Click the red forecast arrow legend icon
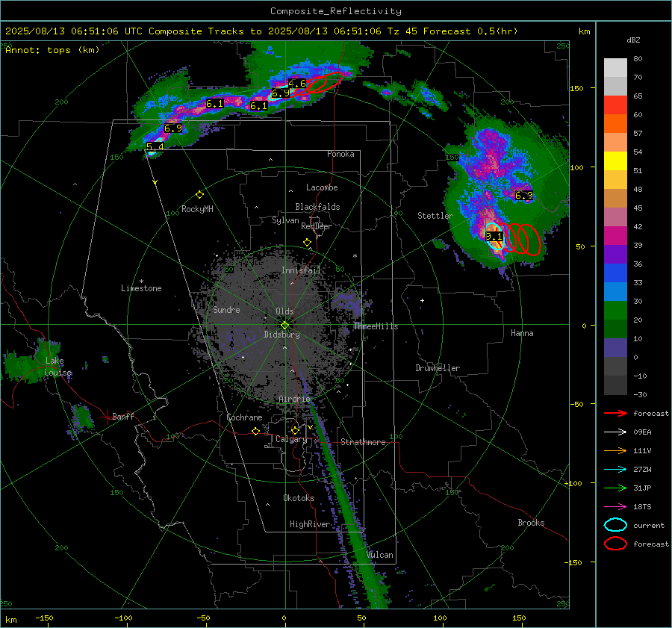The height and width of the screenshot is (628, 672). tap(615, 413)
